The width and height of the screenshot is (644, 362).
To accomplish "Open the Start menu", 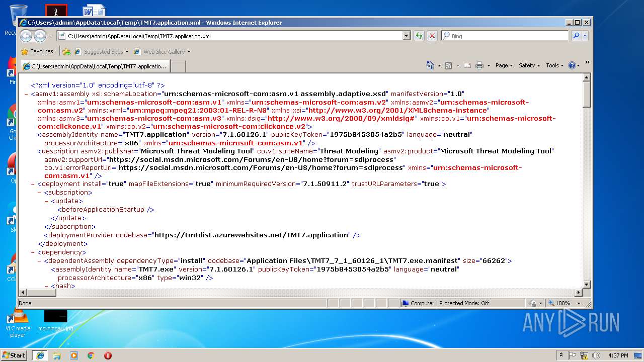I will pyautogui.click(x=14, y=355).
